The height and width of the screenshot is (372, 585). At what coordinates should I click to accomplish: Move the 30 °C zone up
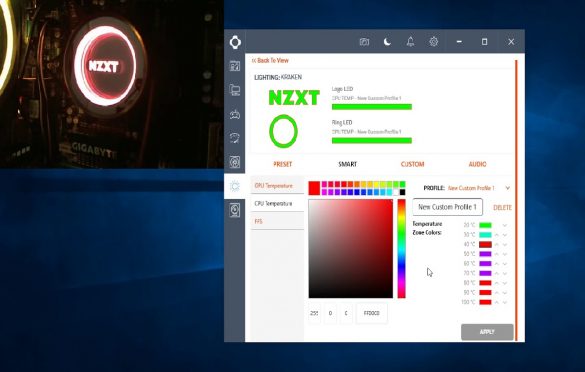(497, 235)
